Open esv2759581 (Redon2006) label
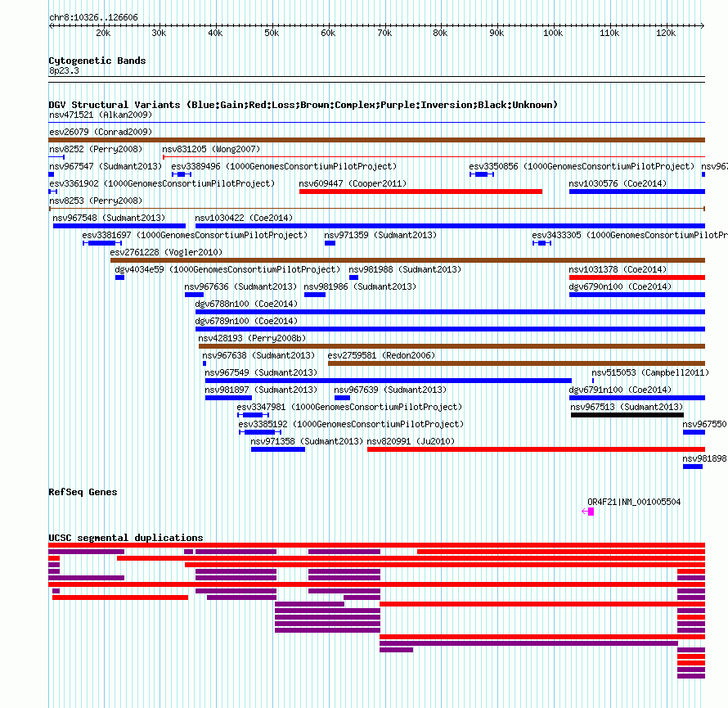The image size is (728, 708). click(381, 355)
